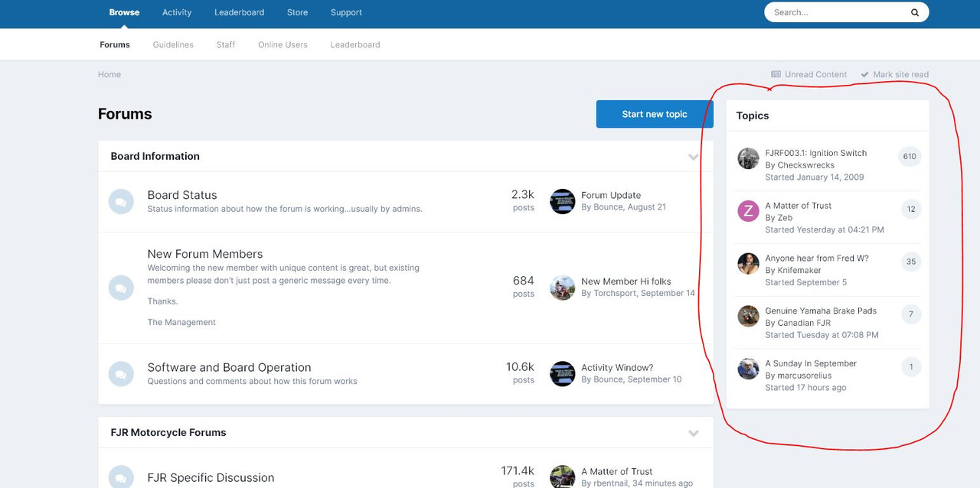
Task: Open the marcusorelius avatar
Action: 748,369
